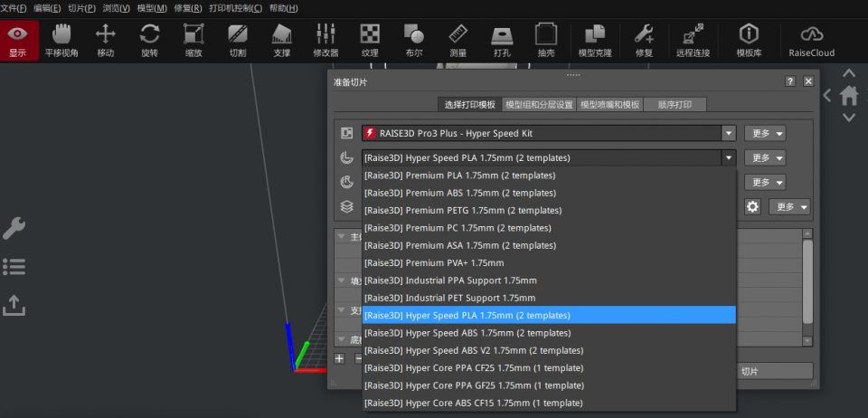This screenshot has height=418, width=868.
Task: Select the 旋转 rotate tool
Action: point(149,41)
